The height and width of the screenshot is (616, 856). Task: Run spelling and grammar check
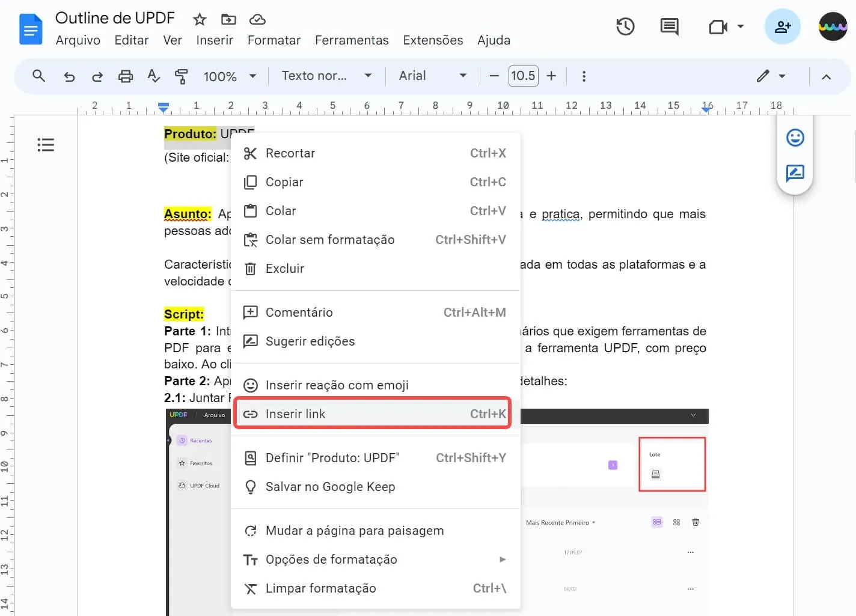point(154,76)
